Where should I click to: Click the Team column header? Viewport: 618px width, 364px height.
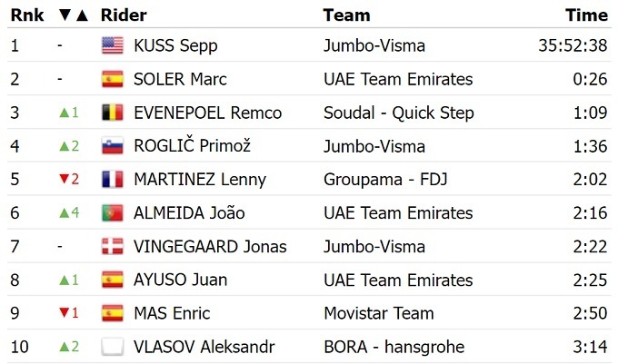coord(346,15)
